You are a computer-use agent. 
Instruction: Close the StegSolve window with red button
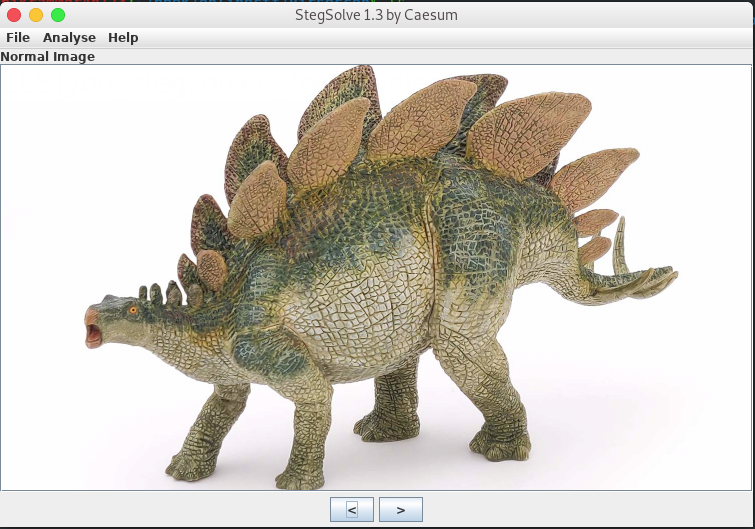14,15
